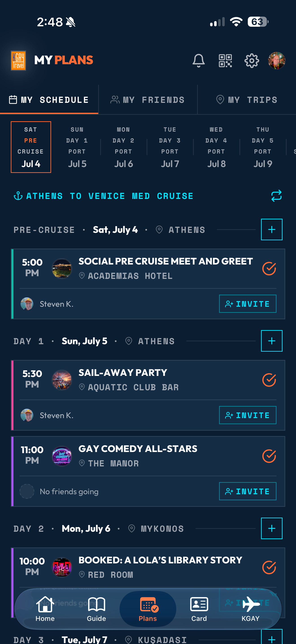Viewport: 296px width, 644px height.
Task: Open settings gear icon
Action: pos(252,60)
